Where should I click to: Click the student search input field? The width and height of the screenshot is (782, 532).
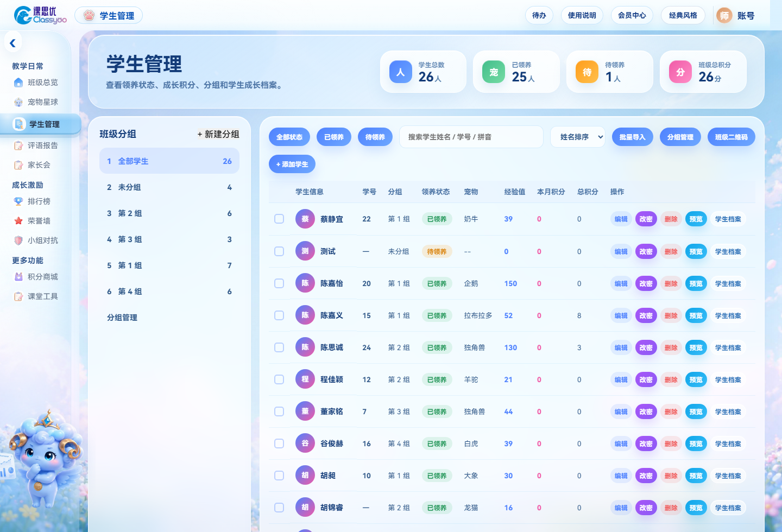[471, 137]
